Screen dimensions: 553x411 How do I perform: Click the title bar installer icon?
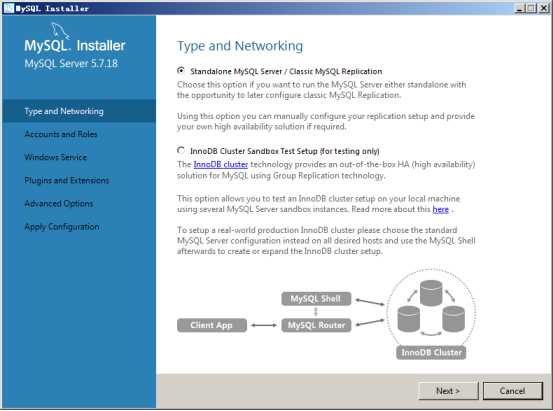click(x=8, y=8)
